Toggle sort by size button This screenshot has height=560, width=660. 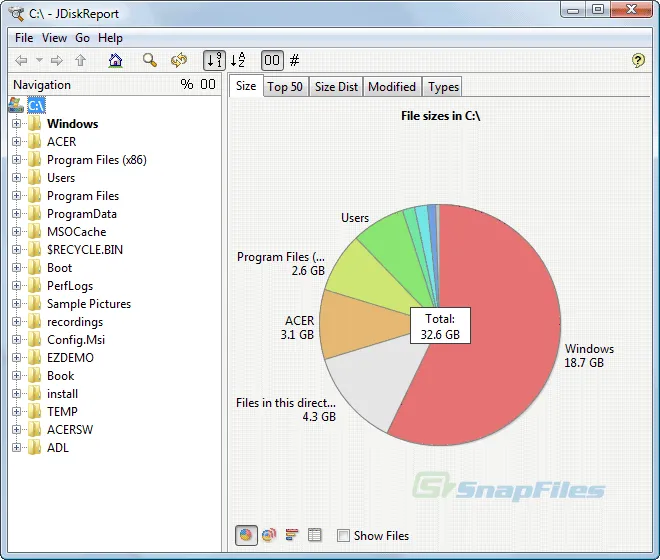pos(214,61)
